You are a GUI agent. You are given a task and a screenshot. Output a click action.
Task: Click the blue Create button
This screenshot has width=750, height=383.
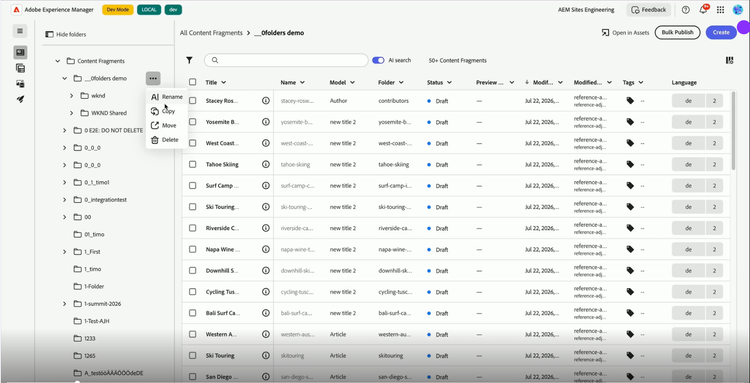point(721,32)
